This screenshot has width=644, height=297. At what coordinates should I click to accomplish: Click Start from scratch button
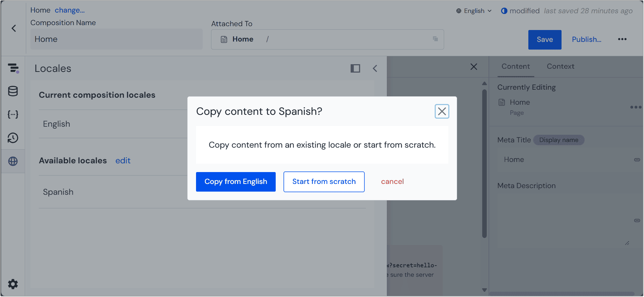[324, 181]
